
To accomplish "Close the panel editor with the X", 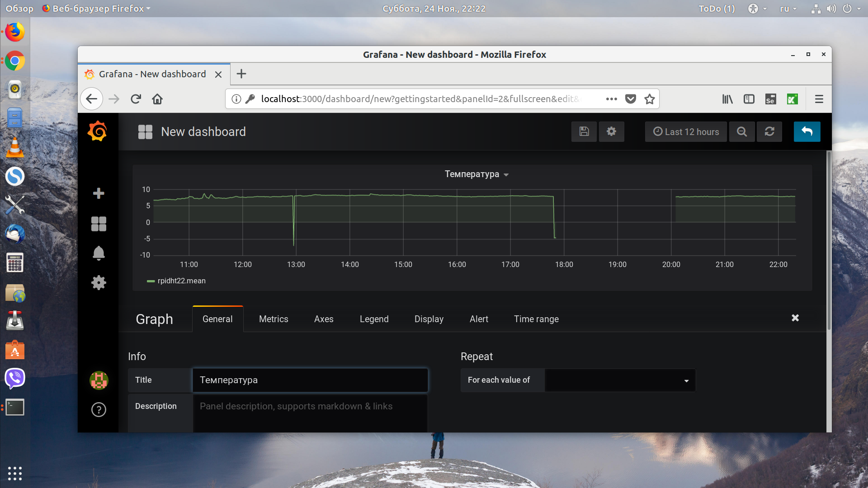I will click(x=795, y=318).
